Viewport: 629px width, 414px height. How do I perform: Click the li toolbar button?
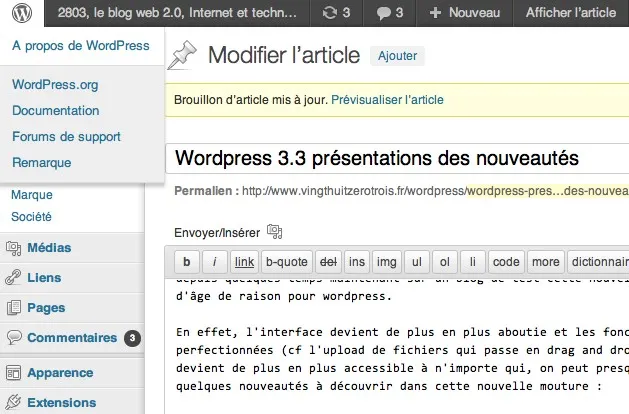473,262
